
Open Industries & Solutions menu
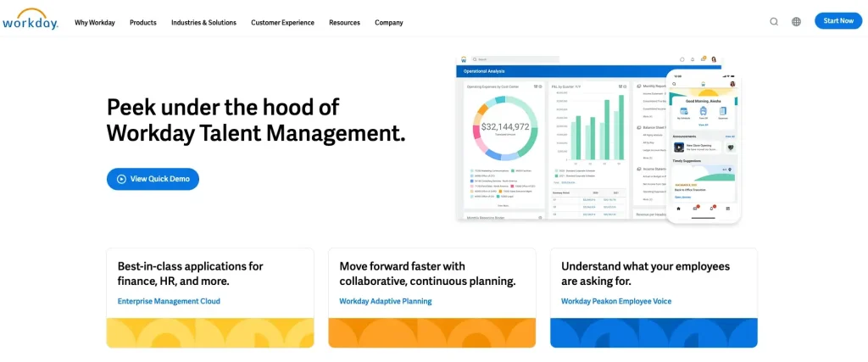pos(203,23)
